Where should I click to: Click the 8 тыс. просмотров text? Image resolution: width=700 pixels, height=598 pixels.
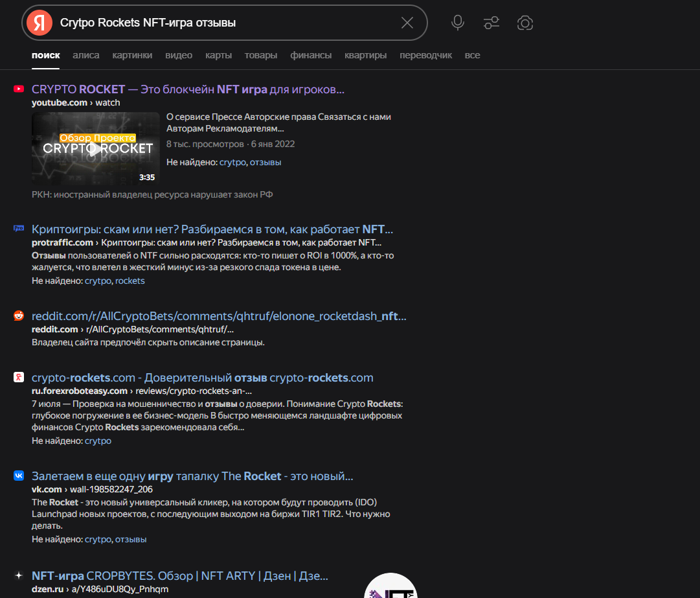205,144
